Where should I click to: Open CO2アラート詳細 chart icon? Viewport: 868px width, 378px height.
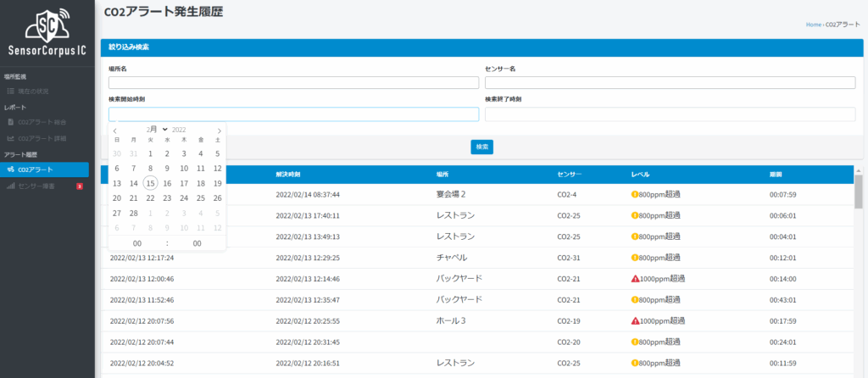point(10,138)
